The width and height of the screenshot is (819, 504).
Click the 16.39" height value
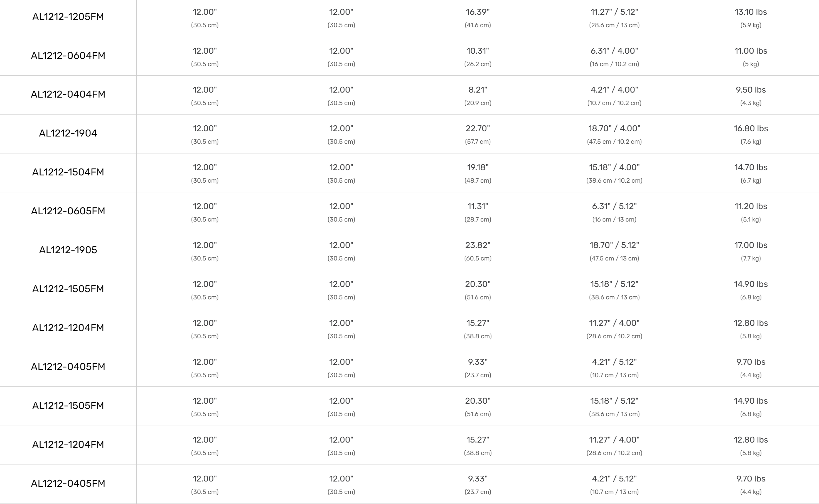(477, 12)
